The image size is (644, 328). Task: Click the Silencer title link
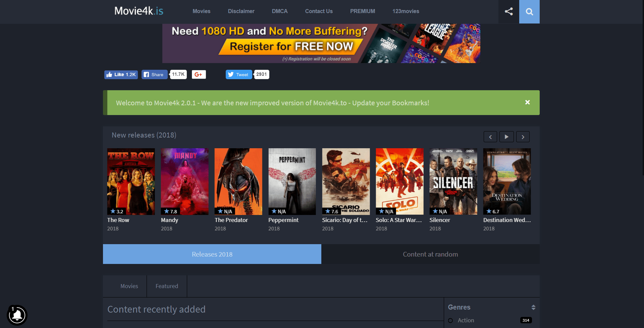tap(440, 220)
